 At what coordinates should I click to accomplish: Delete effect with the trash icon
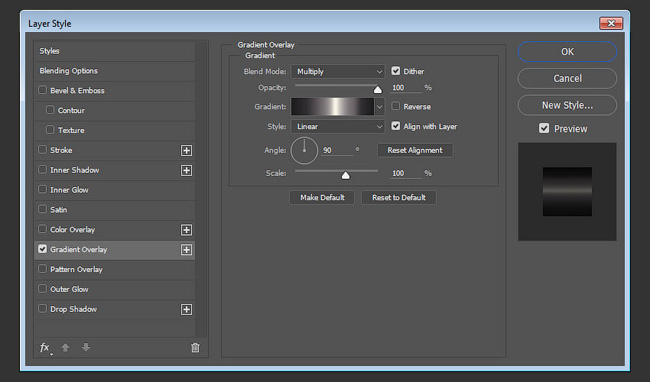point(195,348)
